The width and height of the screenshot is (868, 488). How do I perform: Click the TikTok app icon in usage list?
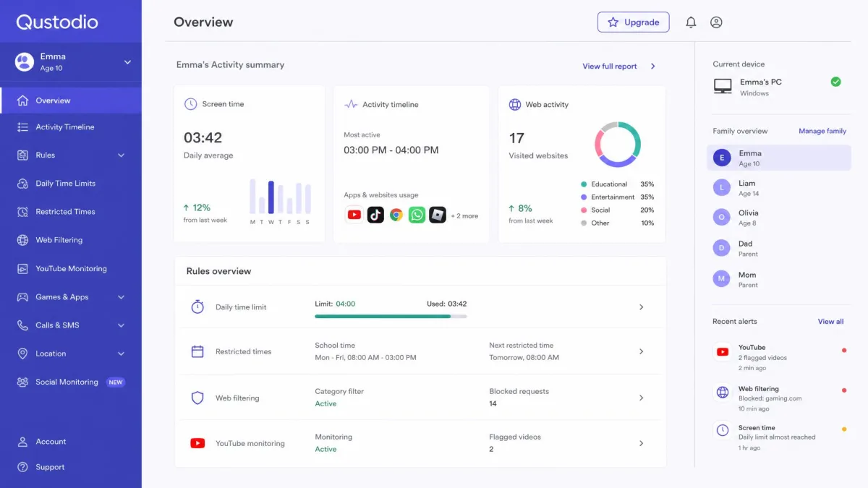375,215
